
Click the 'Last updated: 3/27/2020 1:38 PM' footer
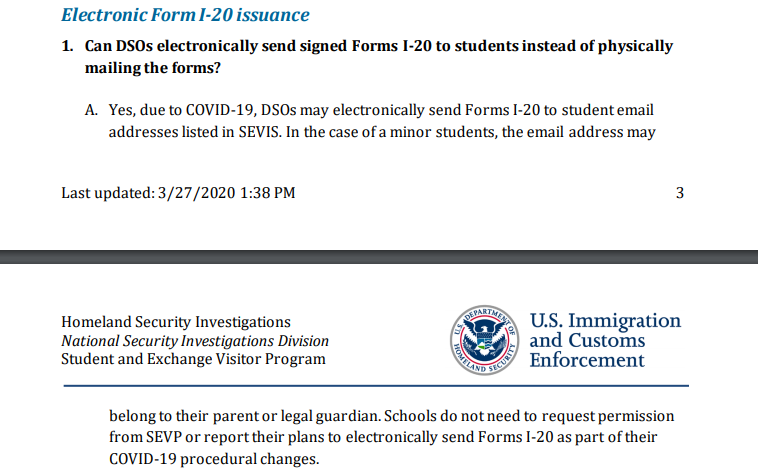click(x=178, y=193)
